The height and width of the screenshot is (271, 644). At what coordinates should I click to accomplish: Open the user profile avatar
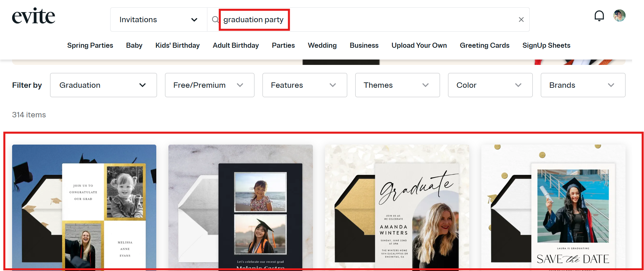click(x=619, y=15)
